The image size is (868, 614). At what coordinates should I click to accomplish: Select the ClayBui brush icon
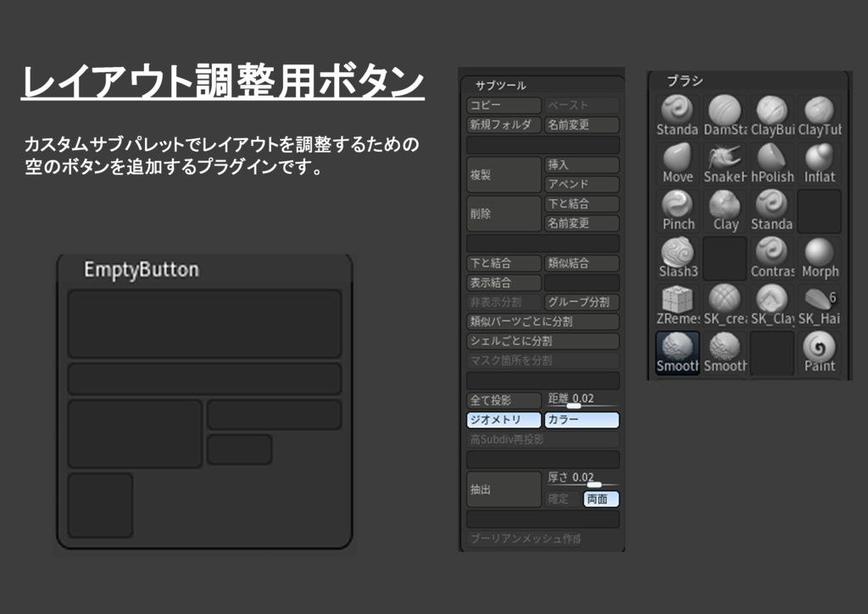(772, 115)
